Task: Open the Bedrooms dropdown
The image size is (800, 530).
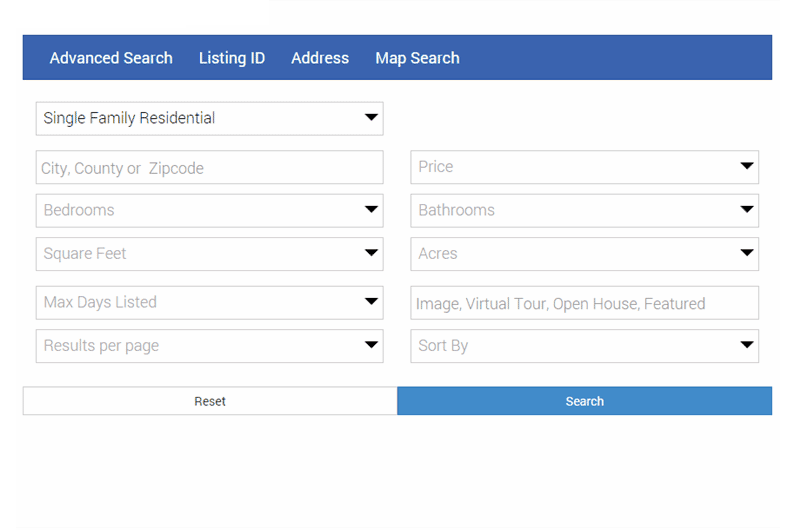Action: (209, 211)
